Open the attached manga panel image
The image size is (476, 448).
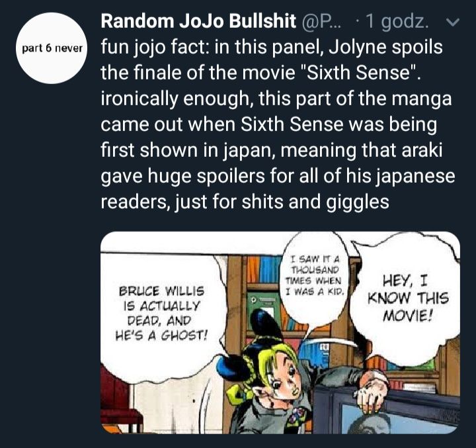pyautogui.click(x=280, y=332)
